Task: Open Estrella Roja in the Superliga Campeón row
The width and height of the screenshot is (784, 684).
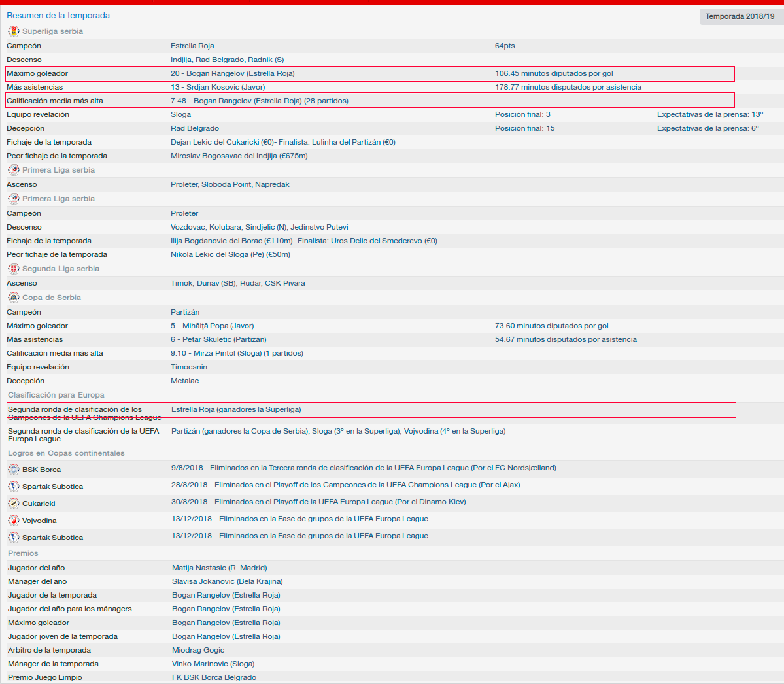Action: click(x=192, y=46)
